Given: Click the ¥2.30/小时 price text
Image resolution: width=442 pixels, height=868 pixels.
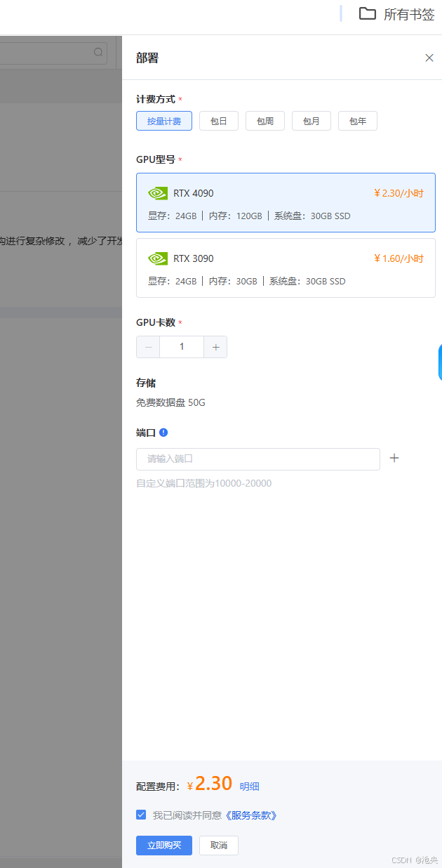Looking at the screenshot, I should (x=399, y=193).
